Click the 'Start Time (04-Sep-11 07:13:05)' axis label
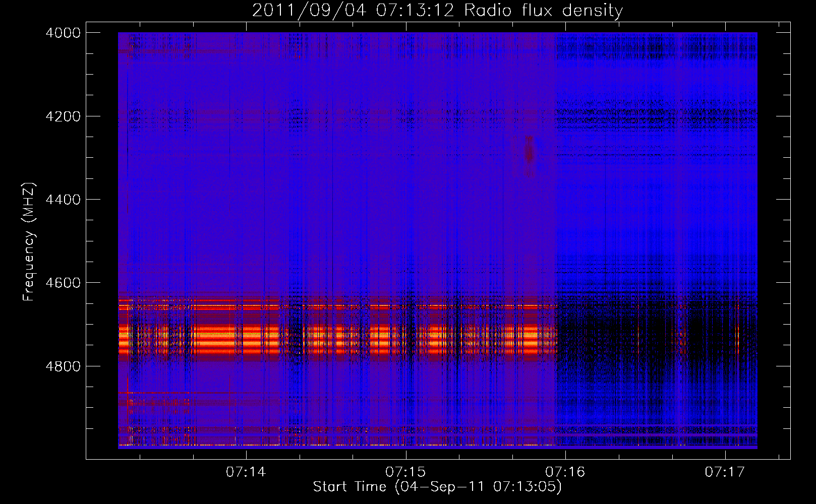The width and height of the screenshot is (816, 504). coord(437,487)
